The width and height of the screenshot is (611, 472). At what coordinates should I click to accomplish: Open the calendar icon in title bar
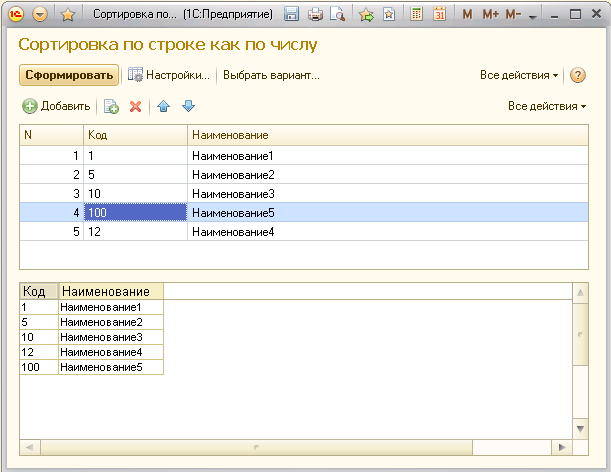pyautogui.click(x=439, y=15)
